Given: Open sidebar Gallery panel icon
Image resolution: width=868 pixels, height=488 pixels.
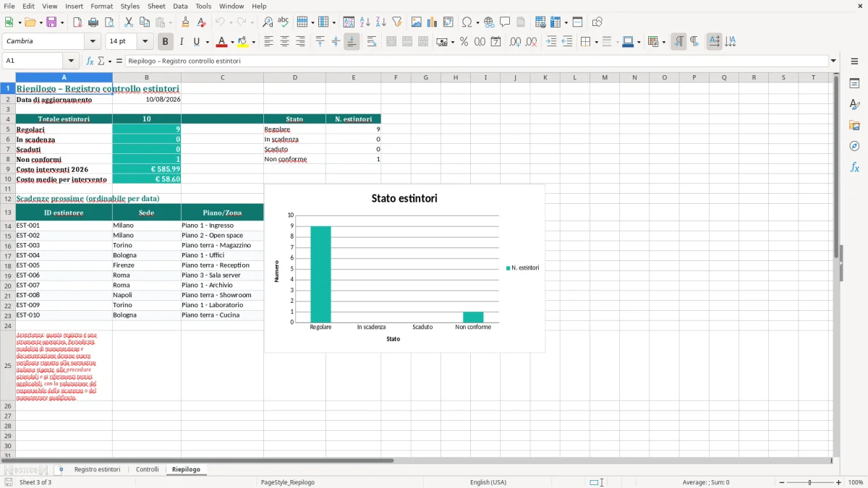Looking at the screenshot, I should click(x=854, y=126).
